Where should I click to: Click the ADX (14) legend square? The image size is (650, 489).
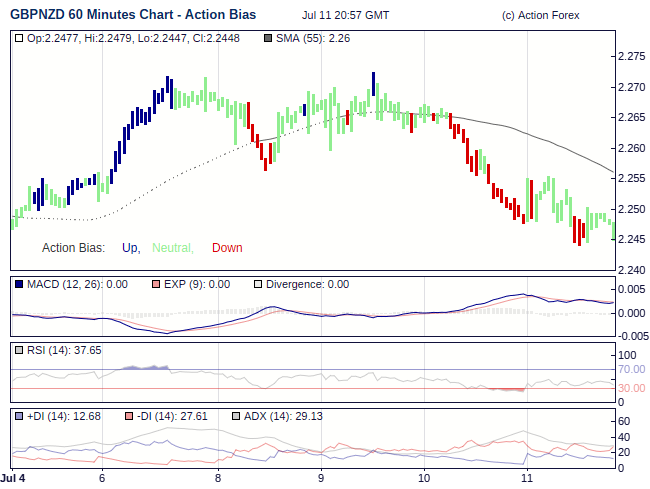(236, 416)
